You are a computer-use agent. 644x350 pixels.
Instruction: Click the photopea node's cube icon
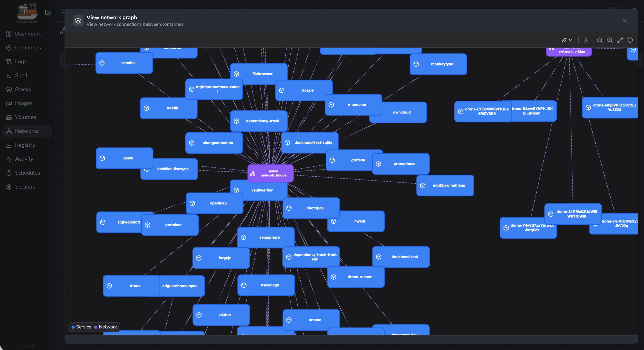pos(289,208)
